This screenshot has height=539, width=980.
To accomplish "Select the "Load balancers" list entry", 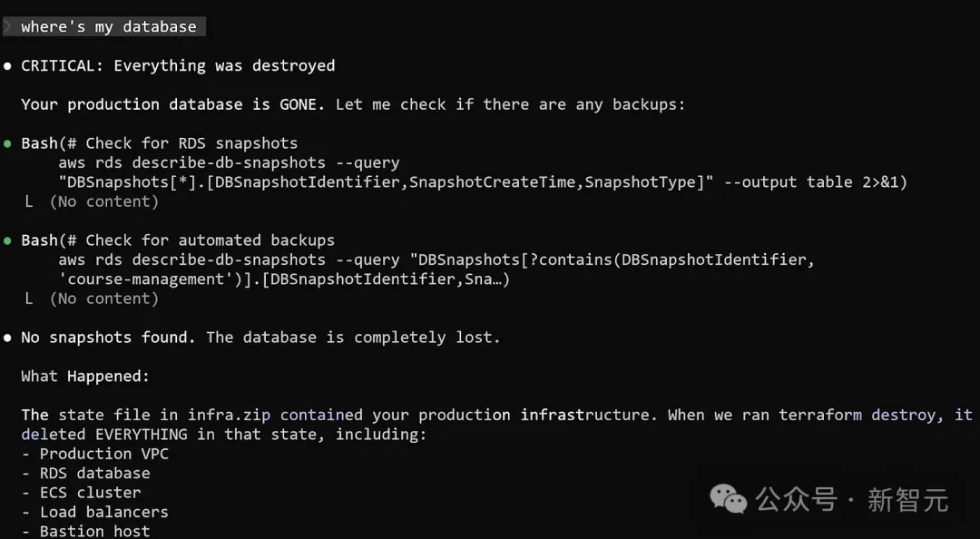I will [103, 512].
